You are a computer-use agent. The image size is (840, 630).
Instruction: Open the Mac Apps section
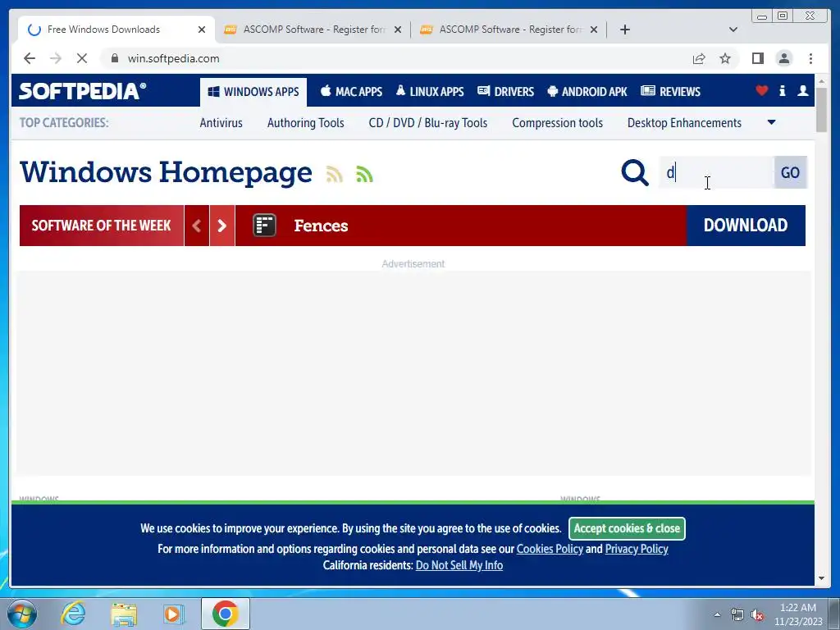(x=351, y=92)
